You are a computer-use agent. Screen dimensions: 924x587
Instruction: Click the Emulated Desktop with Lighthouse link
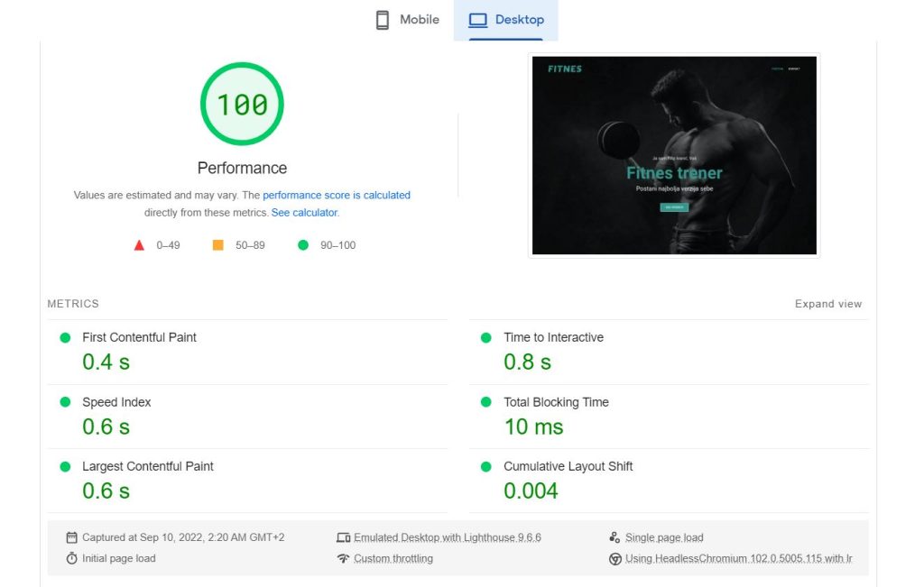point(447,537)
